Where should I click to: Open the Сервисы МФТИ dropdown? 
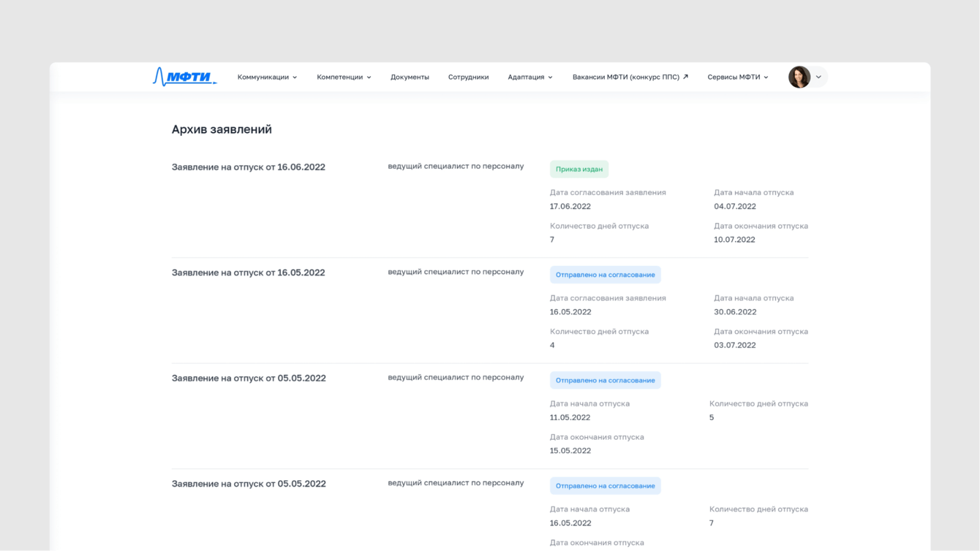[737, 77]
